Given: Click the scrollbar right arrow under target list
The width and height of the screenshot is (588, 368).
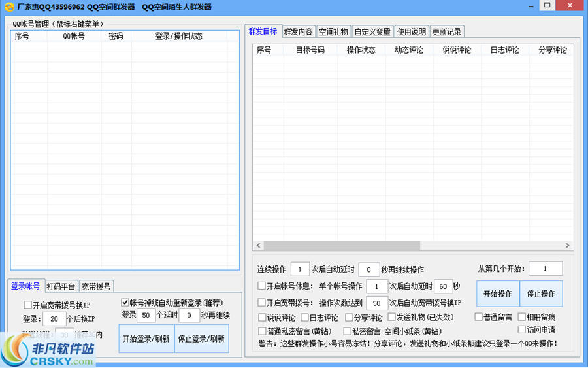Looking at the screenshot, I should click(568, 246).
